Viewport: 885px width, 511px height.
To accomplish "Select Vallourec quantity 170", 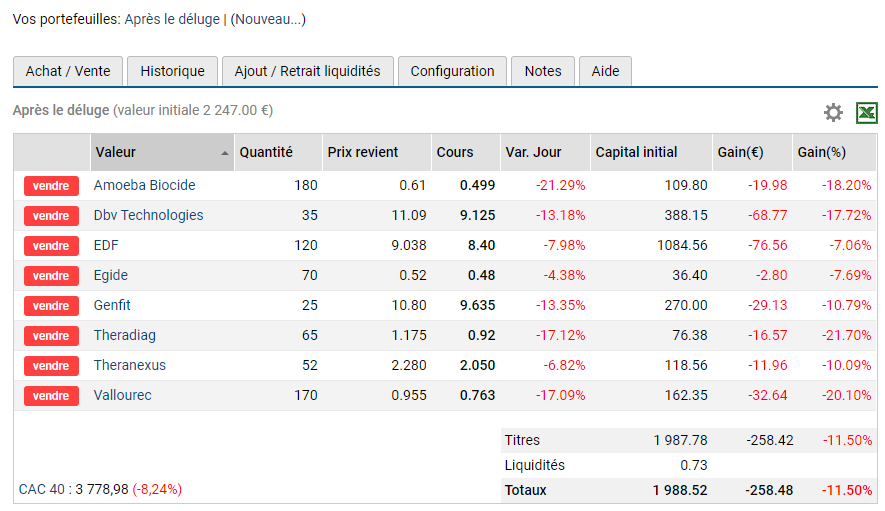I will 306,395.
